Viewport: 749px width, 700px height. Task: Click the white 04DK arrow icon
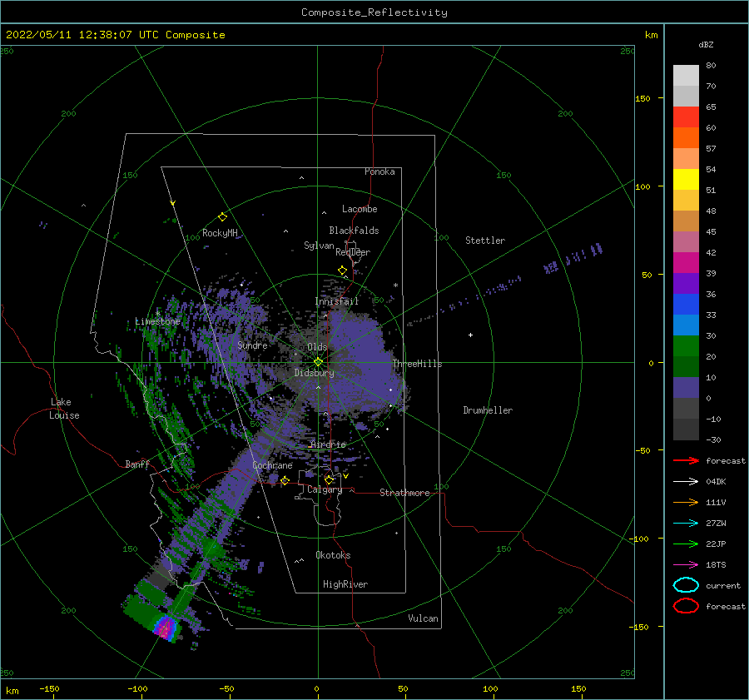pyautogui.click(x=686, y=481)
